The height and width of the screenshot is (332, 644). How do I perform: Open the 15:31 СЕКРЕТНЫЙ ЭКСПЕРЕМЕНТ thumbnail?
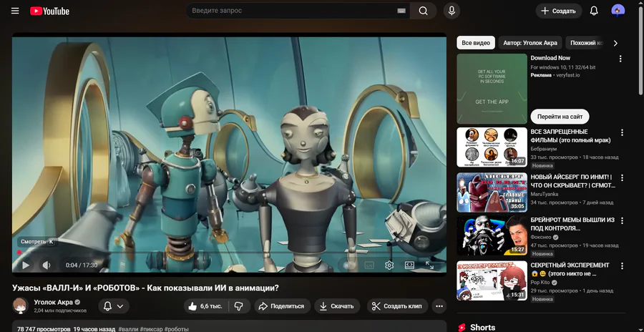[x=492, y=280]
